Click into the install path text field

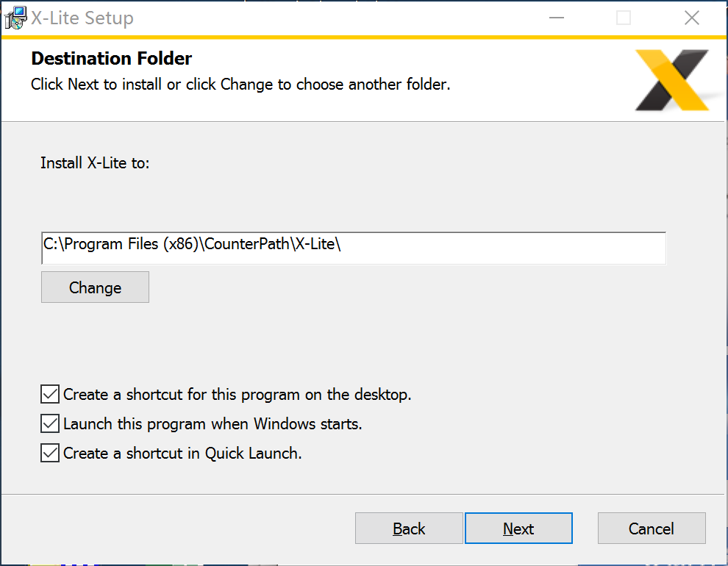pyautogui.click(x=354, y=248)
